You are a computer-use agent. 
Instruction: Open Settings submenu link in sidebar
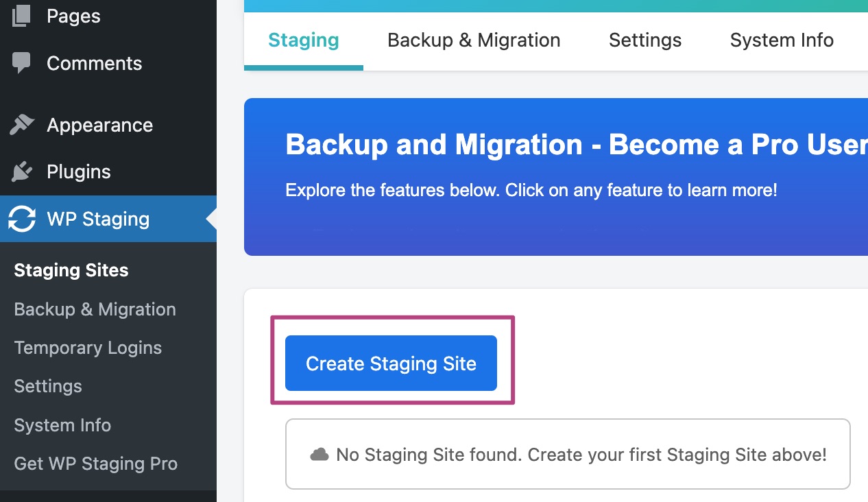pos(48,386)
